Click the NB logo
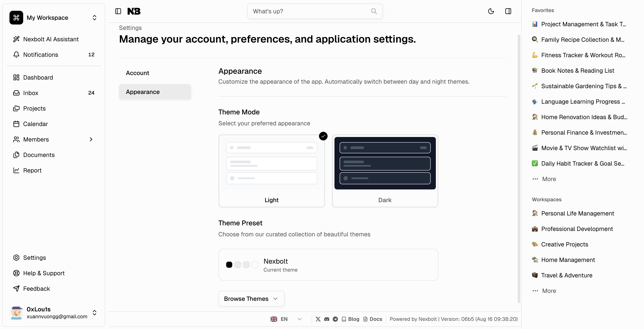 pos(134,11)
